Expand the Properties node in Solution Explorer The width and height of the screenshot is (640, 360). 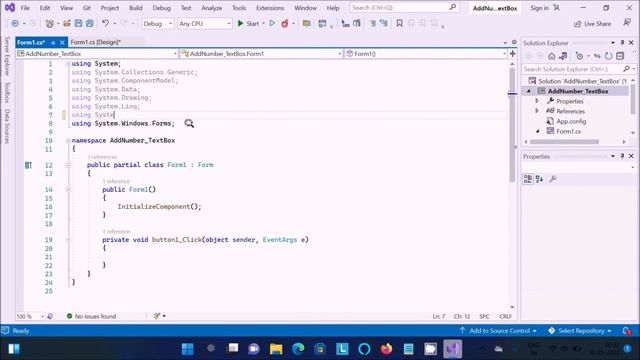537,101
